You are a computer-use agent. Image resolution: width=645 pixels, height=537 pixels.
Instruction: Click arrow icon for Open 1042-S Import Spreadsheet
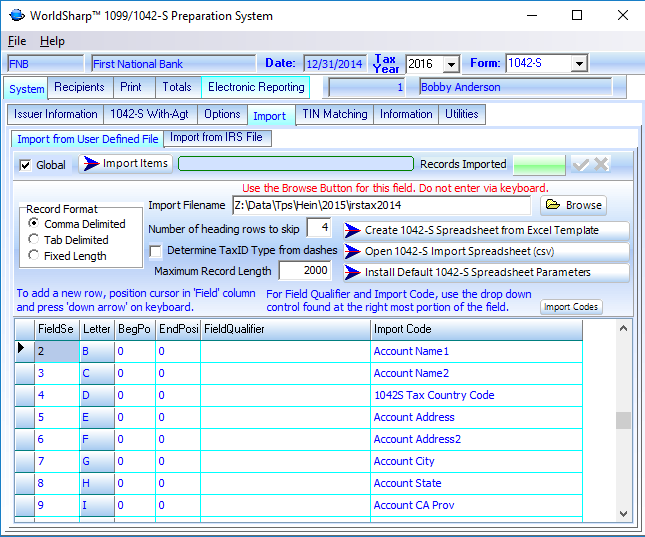coord(352,251)
